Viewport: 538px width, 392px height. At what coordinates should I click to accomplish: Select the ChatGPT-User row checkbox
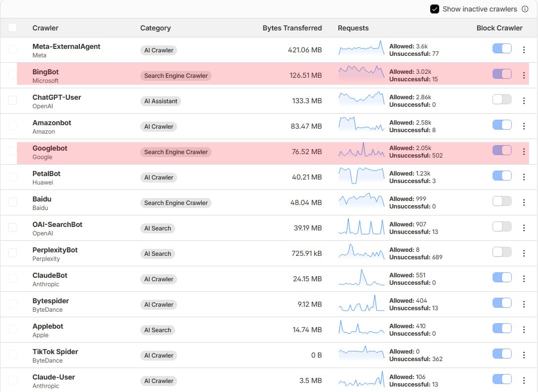click(x=12, y=100)
